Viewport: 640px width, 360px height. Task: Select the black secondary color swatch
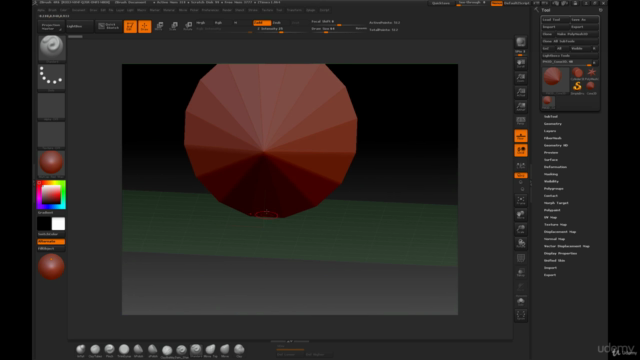[44, 224]
